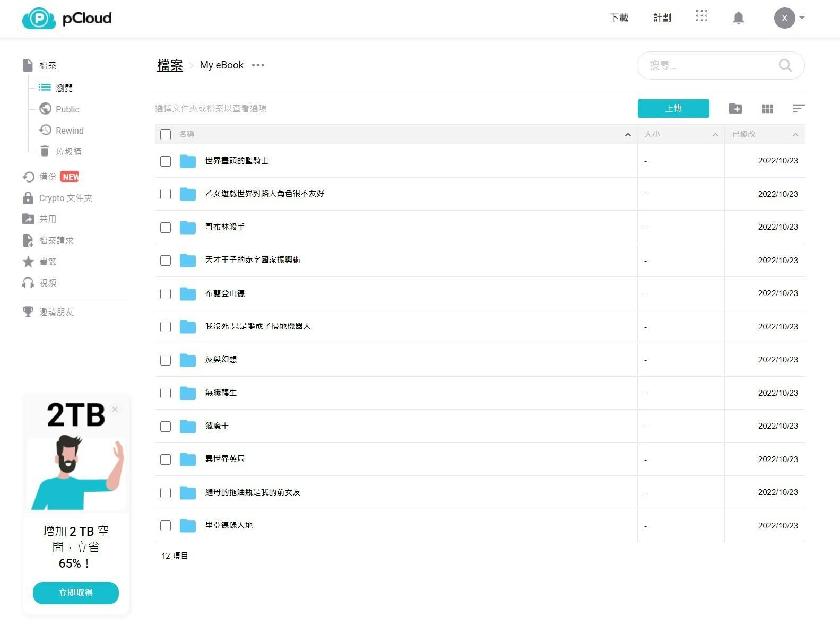Check the box for 獵魔士
This screenshot has height=625, width=840.
(x=166, y=427)
